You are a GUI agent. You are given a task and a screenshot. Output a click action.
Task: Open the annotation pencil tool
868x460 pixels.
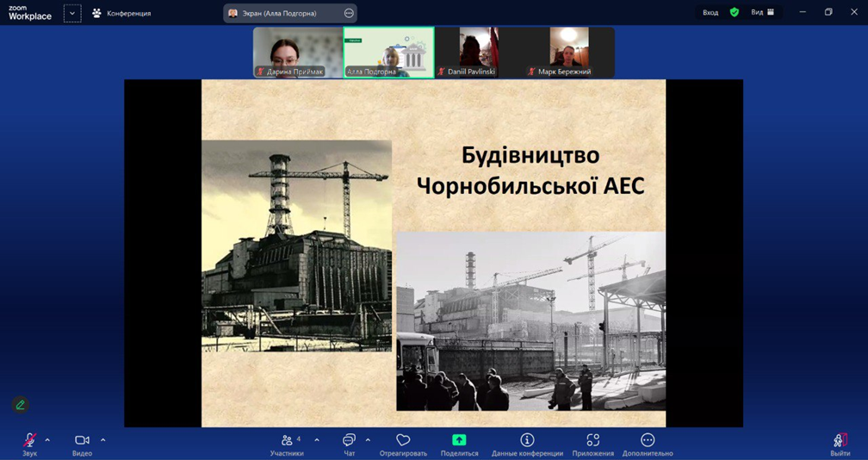point(21,405)
